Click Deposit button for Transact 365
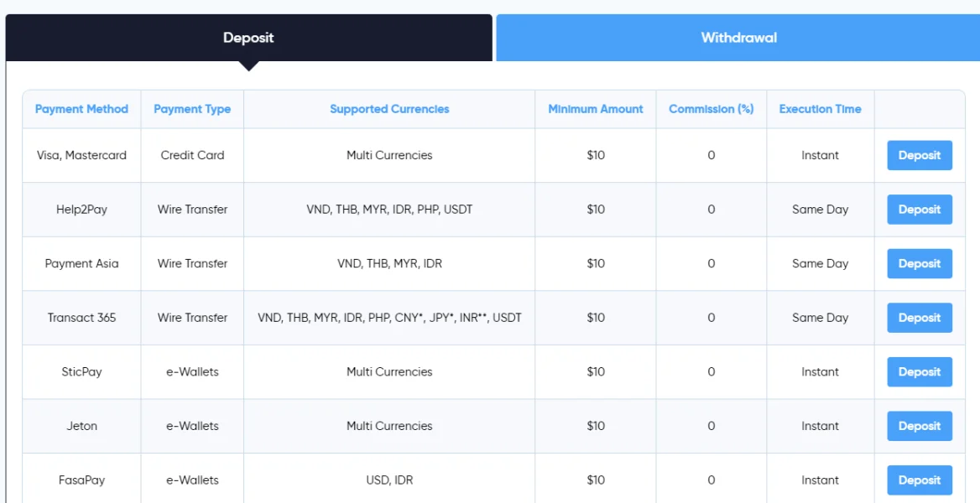Image resolution: width=980 pixels, height=503 pixels. [x=920, y=318]
